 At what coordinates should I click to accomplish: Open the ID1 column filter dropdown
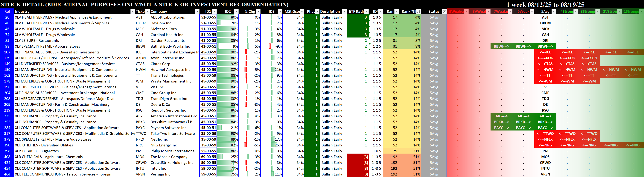click(214, 11)
